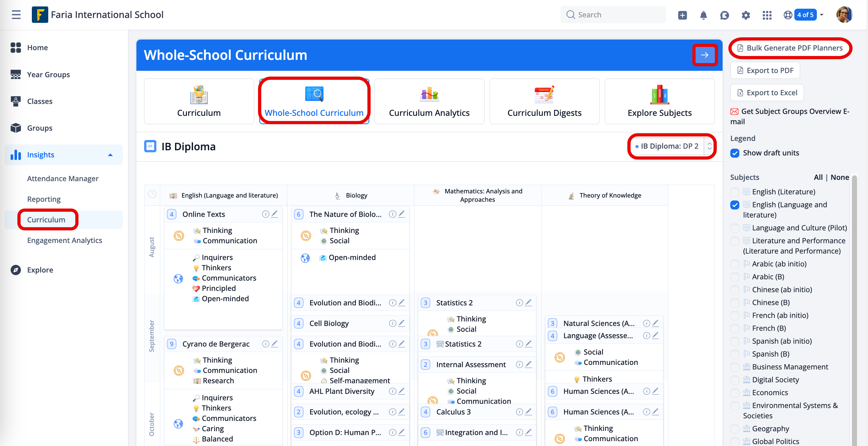Open the Explore Subjects tab
Image resolution: width=868 pixels, height=446 pixels.
coord(659,101)
